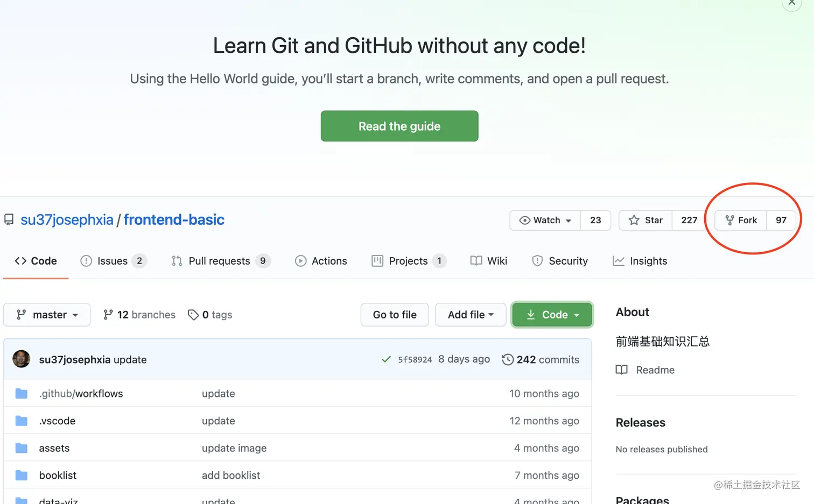Click the repository book icon beside su37josephxia
Viewport: 814px width, 504px height.
9,220
